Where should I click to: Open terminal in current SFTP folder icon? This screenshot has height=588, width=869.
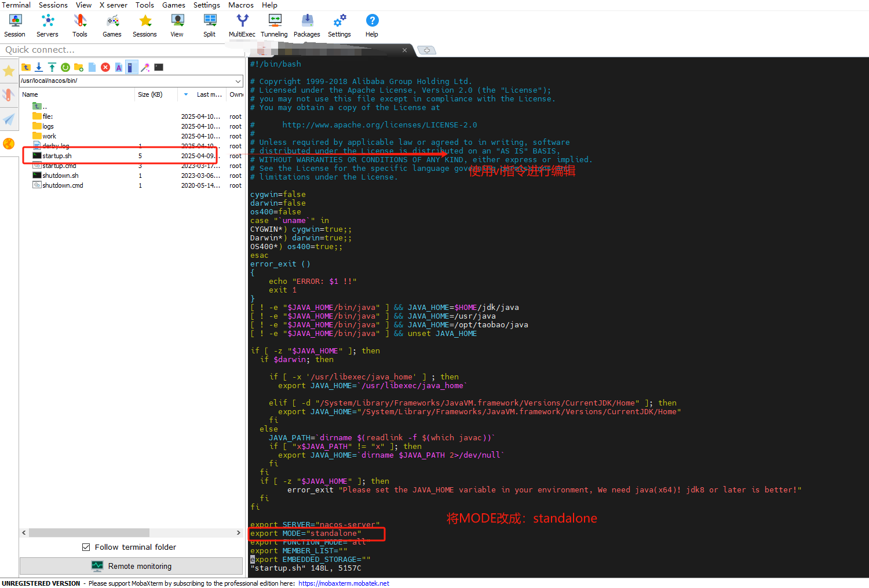[159, 67]
